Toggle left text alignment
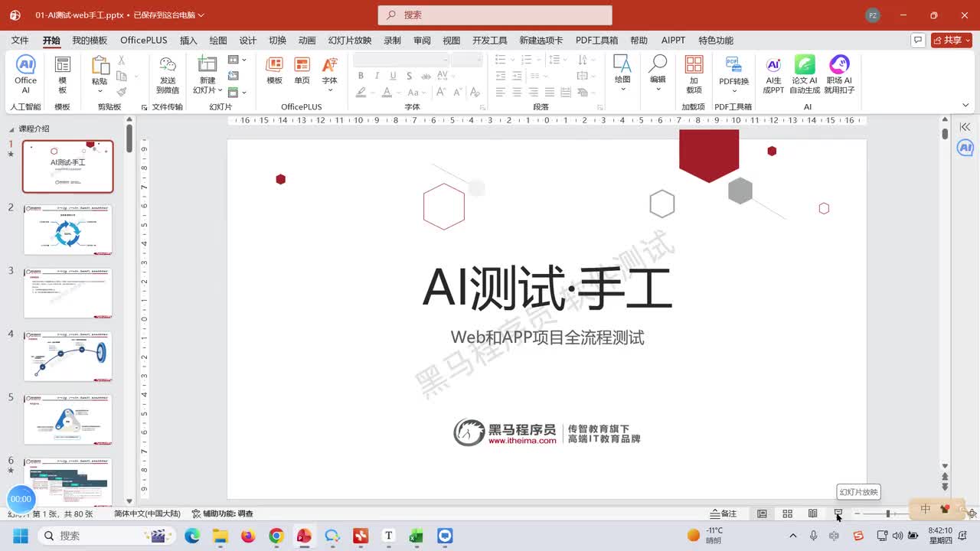980x551 pixels. pyautogui.click(x=501, y=92)
